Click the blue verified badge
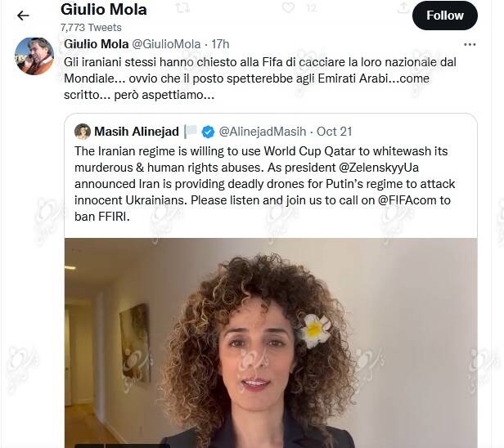This screenshot has width=504, height=448. tap(208, 132)
